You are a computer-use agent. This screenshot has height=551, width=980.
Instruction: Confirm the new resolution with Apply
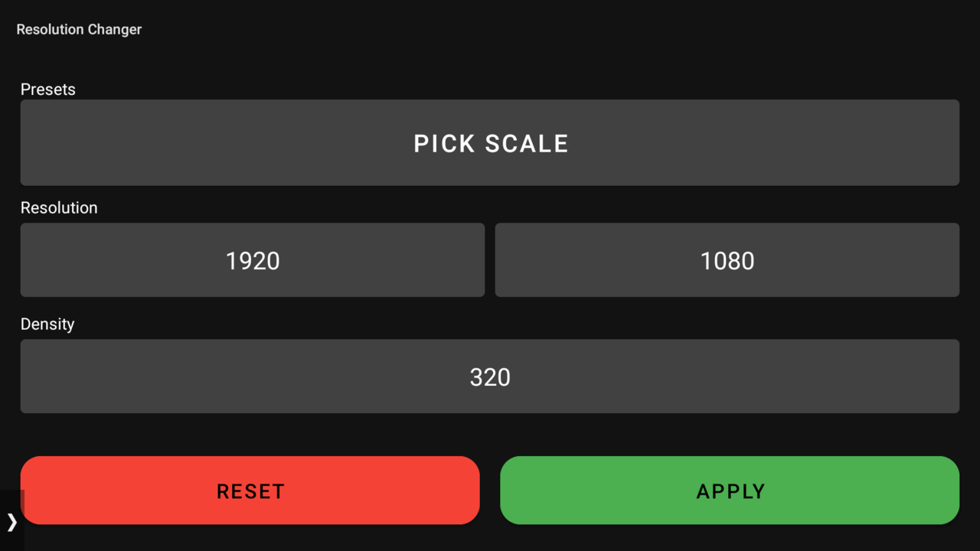pos(730,491)
